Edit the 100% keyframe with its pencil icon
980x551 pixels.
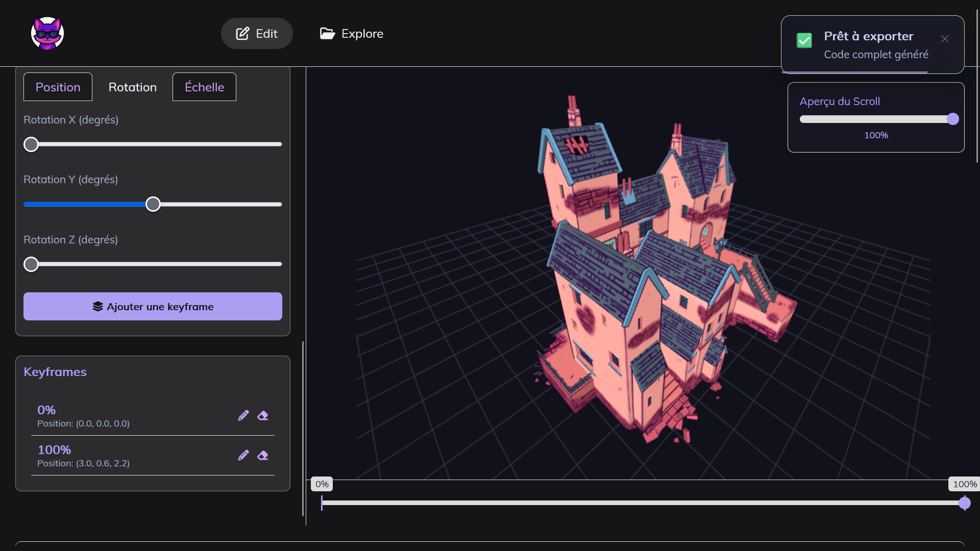click(x=243, y=455)
